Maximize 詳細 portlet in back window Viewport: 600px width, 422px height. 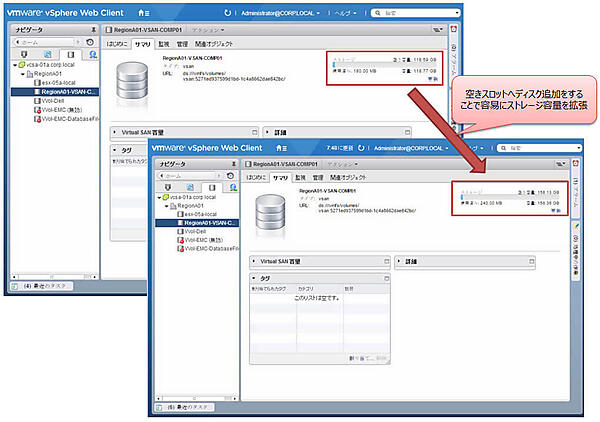(407, 132)
